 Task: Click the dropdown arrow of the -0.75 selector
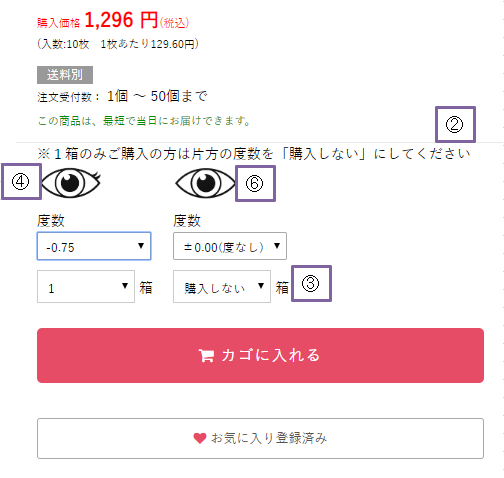(x=141, y=246)
